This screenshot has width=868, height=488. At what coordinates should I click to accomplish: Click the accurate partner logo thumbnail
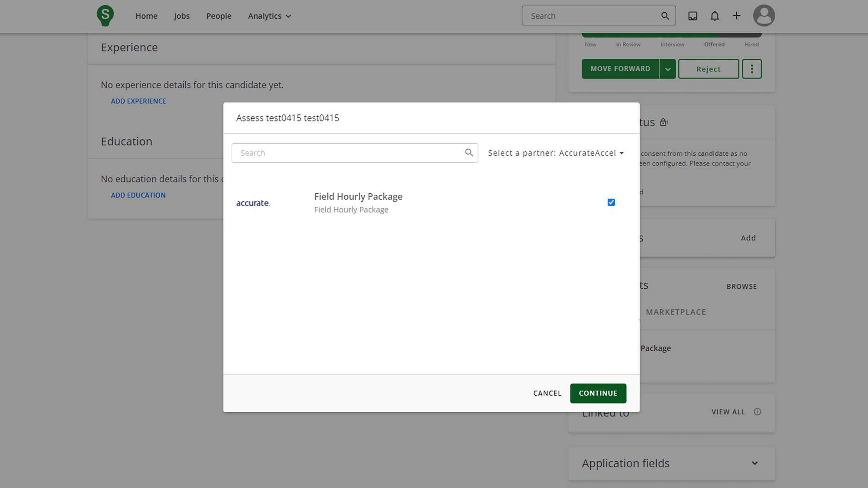click(253, 203)
